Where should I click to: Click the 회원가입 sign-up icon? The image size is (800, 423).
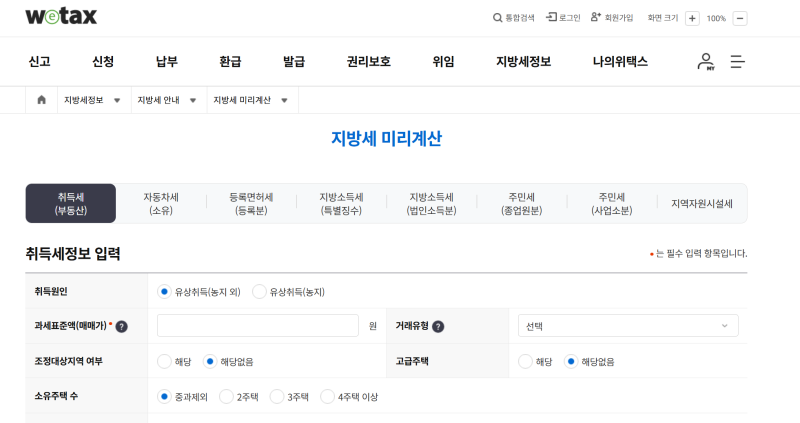[595, 17]
